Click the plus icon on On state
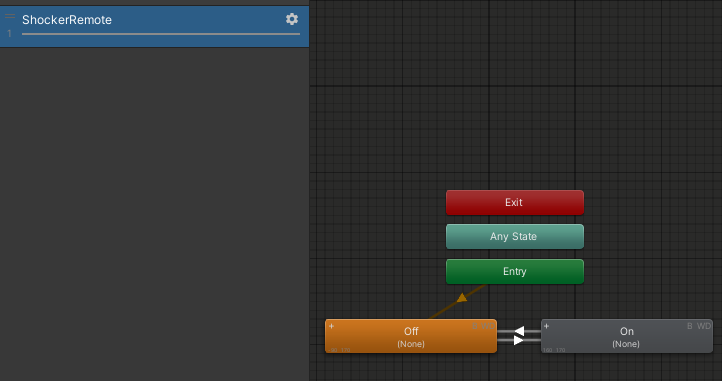Viewport: 722px width, 381px height. [547, 326]
